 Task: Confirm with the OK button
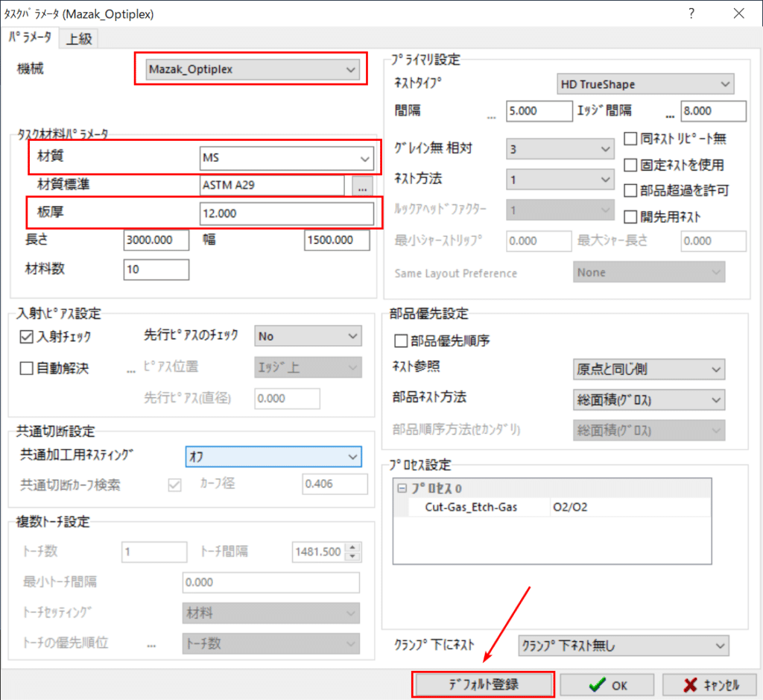607,685
